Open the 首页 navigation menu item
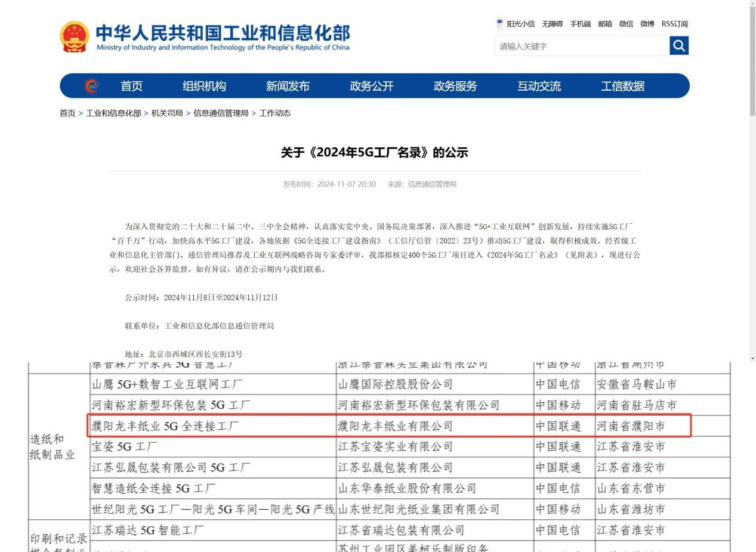The image size is (756, 552). [131, 86]
